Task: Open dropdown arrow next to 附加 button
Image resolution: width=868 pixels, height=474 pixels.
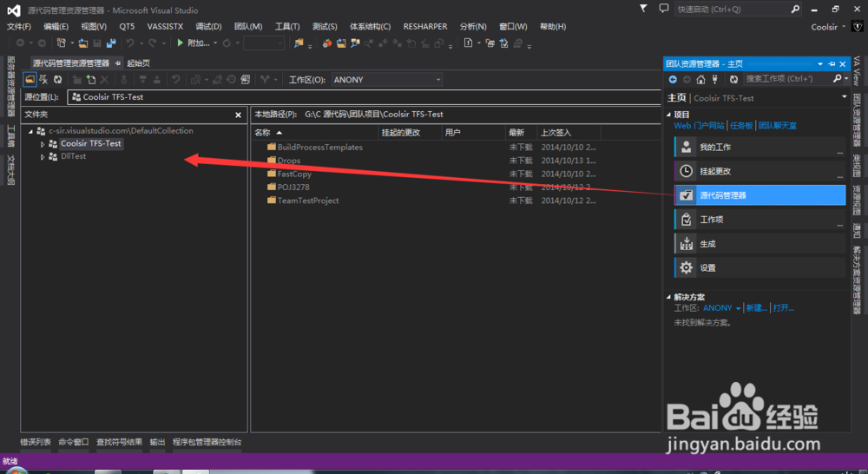Action: tap(215, 43)
